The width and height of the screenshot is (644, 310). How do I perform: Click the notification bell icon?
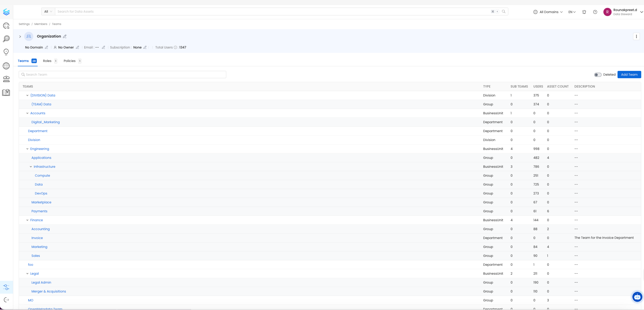click(584, 11)
